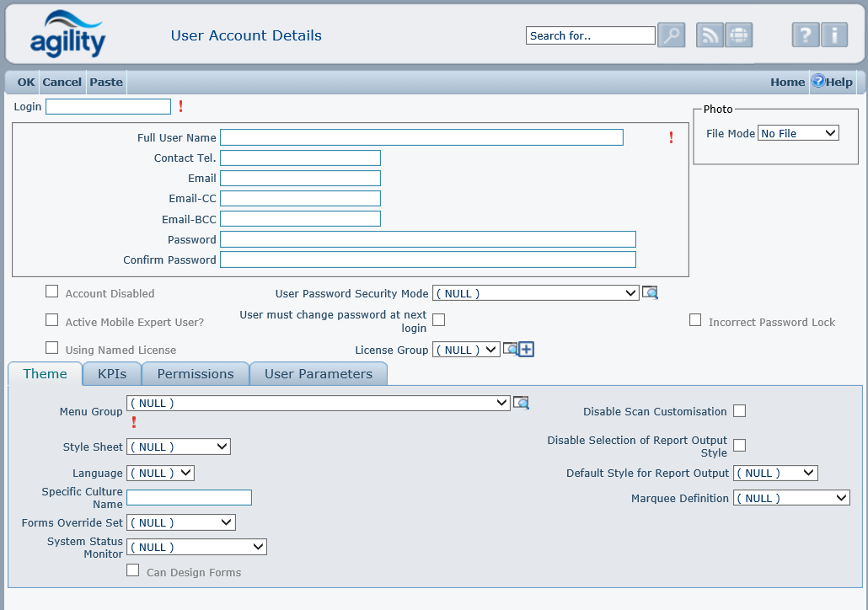Open the User Parameters tab

click(318, 374)
